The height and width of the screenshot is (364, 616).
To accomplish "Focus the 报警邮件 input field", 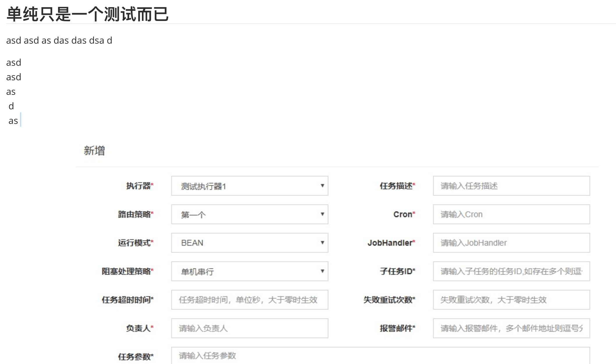I will point(511,328).
